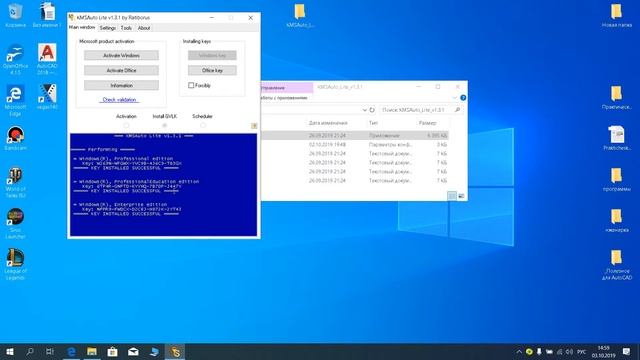The height and width of the screenshot is (360, 640).
Task: Click the Activate Windows button
Action: click(x=121, y=55)
